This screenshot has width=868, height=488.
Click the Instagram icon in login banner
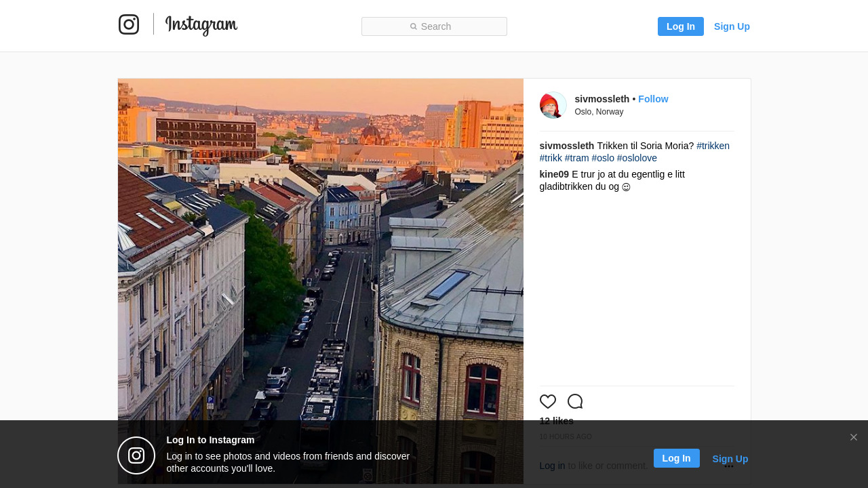pyautogui.click(x=136, y=455)
